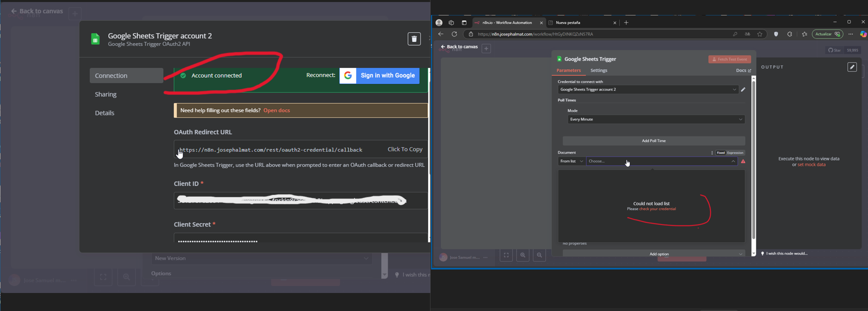Select Fixed mode toggle

pos(721,153)
